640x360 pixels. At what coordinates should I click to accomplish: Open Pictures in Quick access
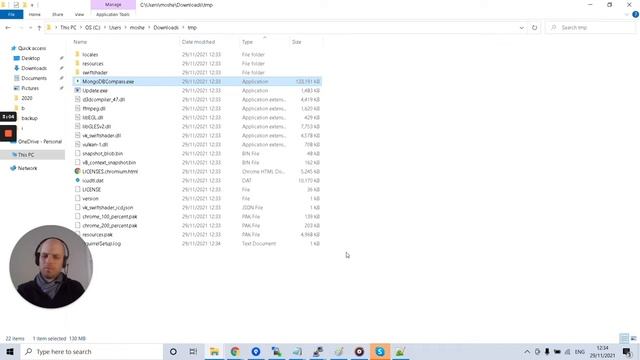click(30, 88)
